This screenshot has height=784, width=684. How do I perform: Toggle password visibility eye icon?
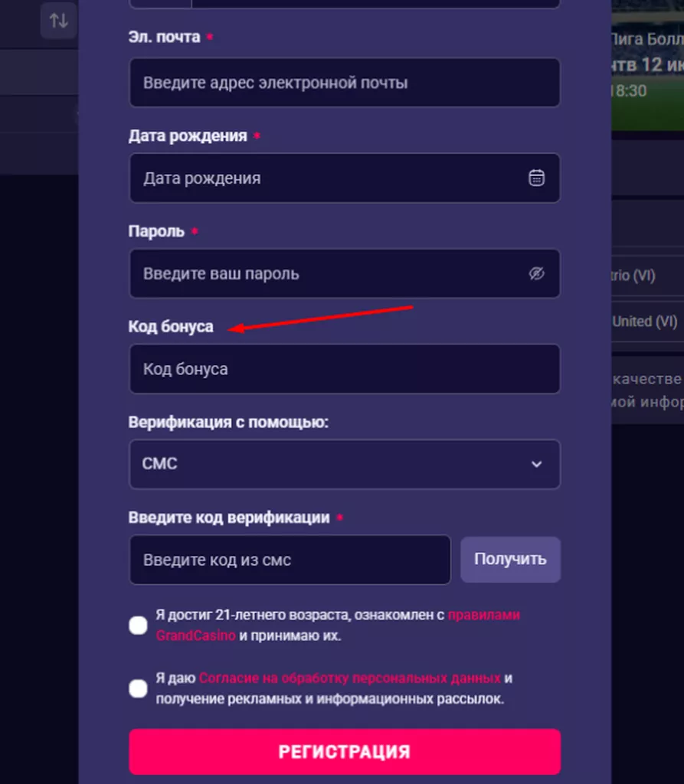click(536, 273)
